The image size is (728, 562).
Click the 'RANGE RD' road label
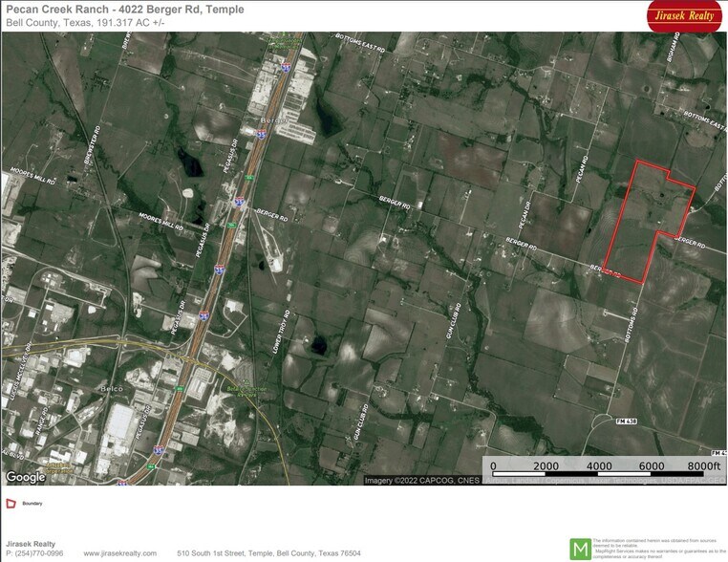[x=42, y=421]
